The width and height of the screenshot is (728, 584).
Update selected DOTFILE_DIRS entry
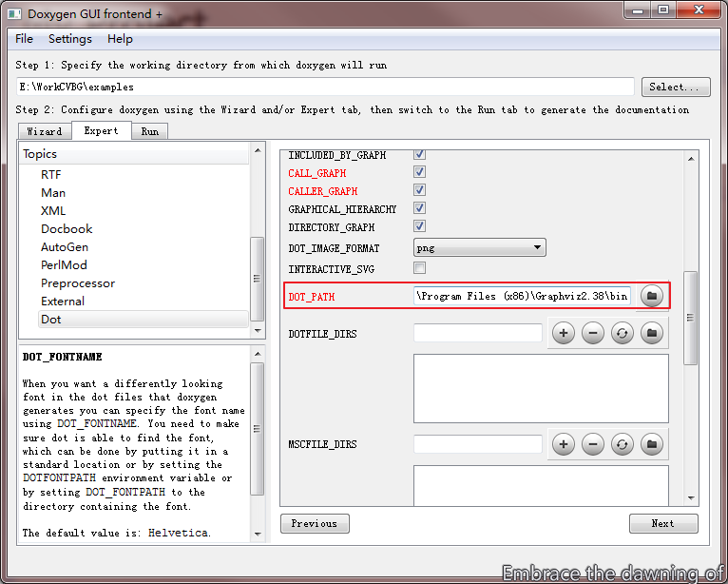pos(623,333)
